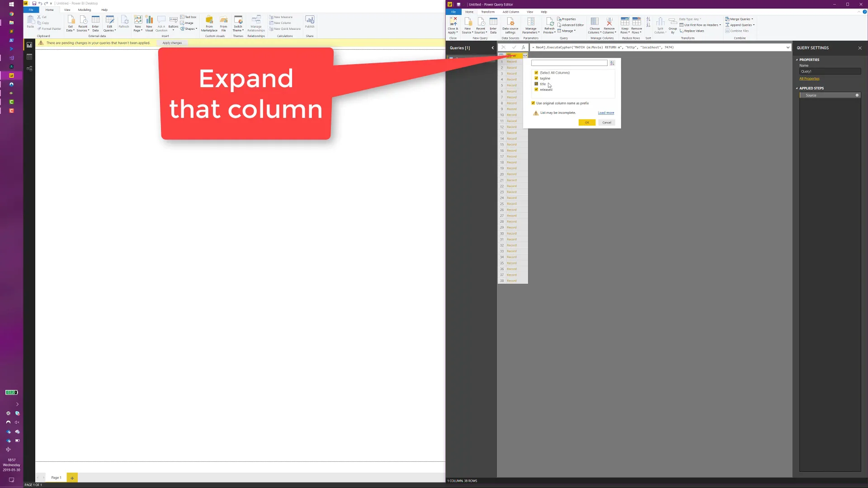Click Enter Data in Query Editor ribbon

point(493,26)
